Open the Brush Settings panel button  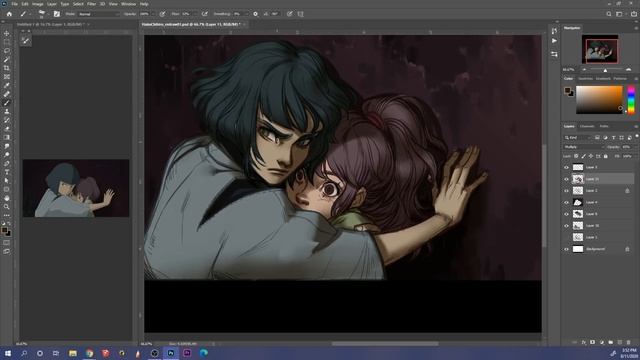(x=57, y=14)
